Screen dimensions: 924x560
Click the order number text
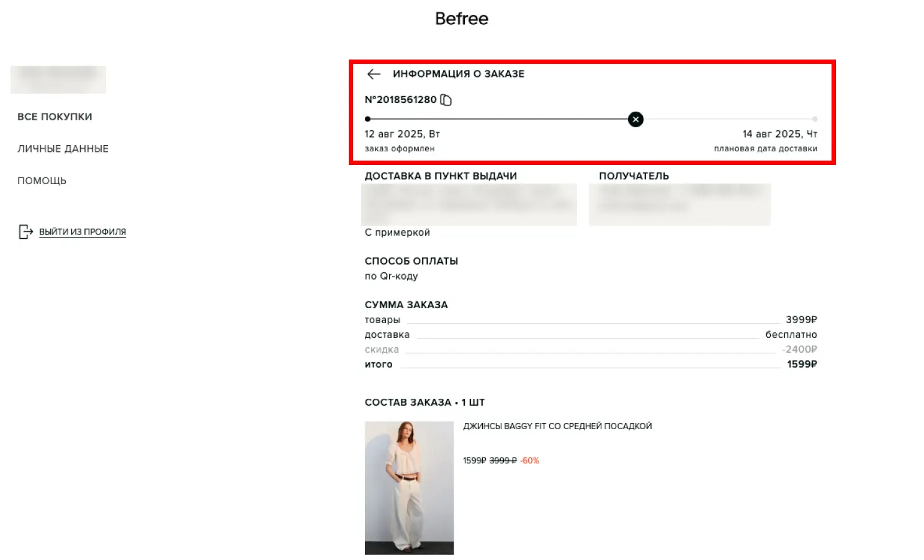coord(401,100)
